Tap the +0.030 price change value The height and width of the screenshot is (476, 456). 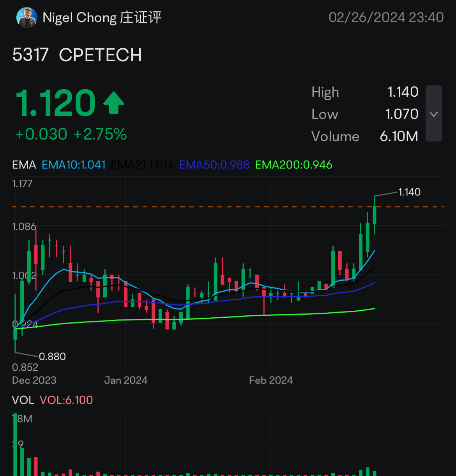tap(41, 134)
